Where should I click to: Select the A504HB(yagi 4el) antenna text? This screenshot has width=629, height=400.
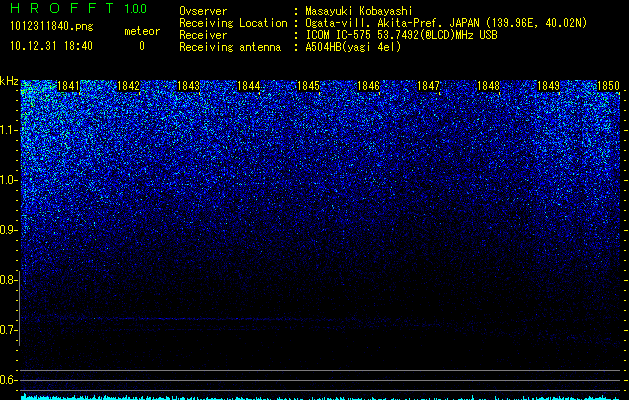353,47
